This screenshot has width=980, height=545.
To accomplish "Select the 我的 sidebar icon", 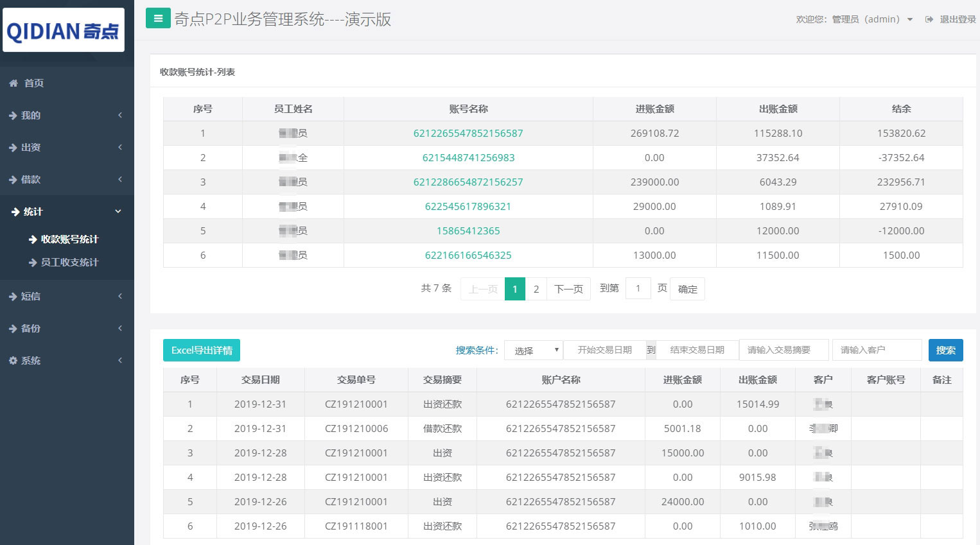I will click(12, 115).
